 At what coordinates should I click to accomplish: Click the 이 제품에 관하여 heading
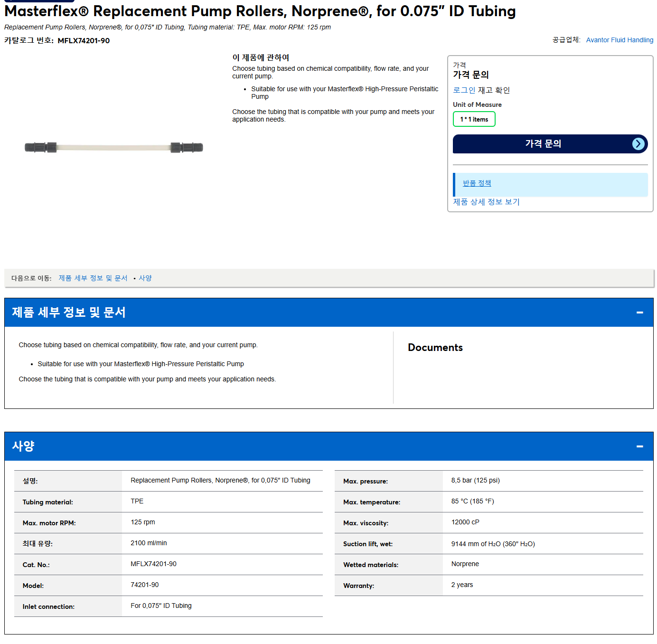click(x=261, y=57)
